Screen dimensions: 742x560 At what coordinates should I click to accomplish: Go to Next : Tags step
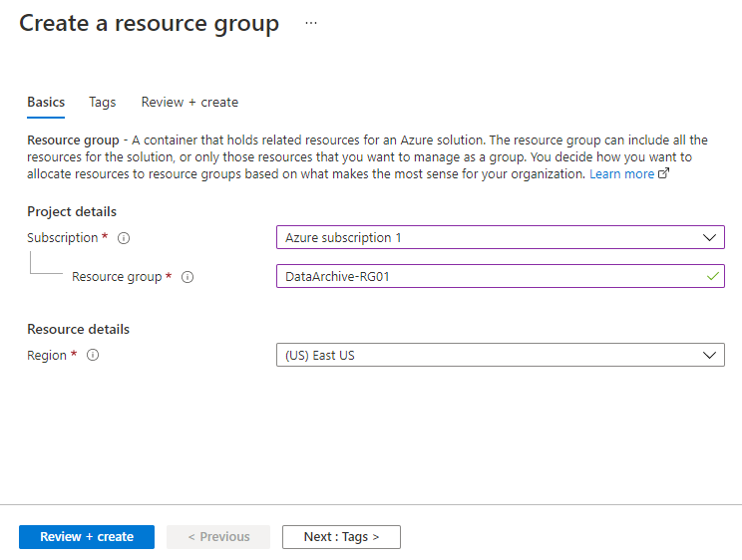click(x=341, y=537)
